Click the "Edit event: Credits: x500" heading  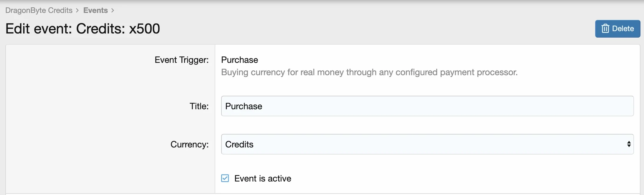click(x=83, y=29)
